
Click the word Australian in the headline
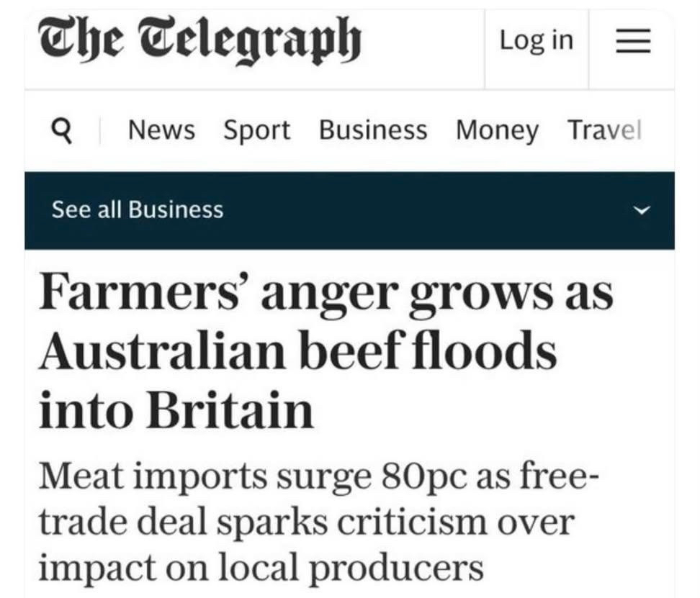pos(158,353)
